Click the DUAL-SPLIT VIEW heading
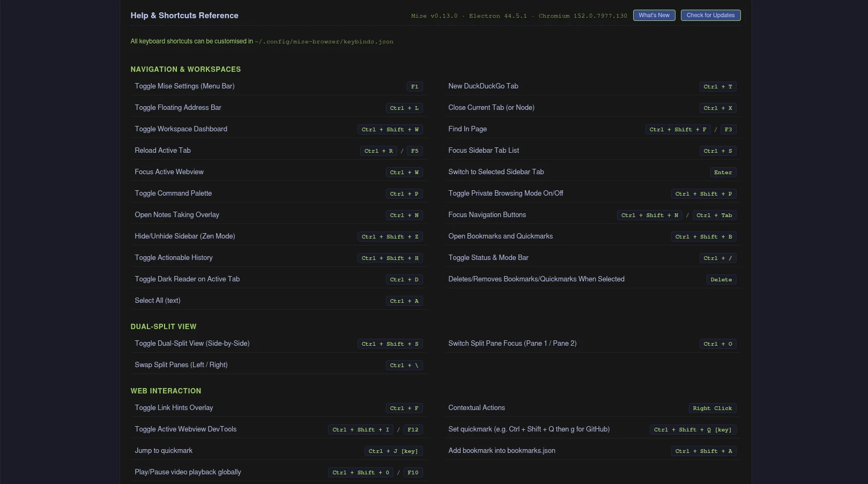The height and width of the screenshot is (484, 868). (x=164, y=326)
